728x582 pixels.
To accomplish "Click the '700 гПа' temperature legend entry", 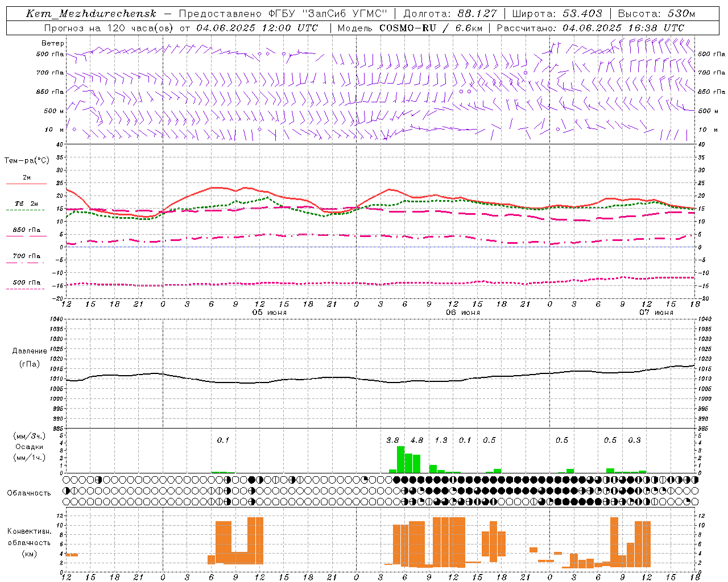I will (x=26, y=256).
